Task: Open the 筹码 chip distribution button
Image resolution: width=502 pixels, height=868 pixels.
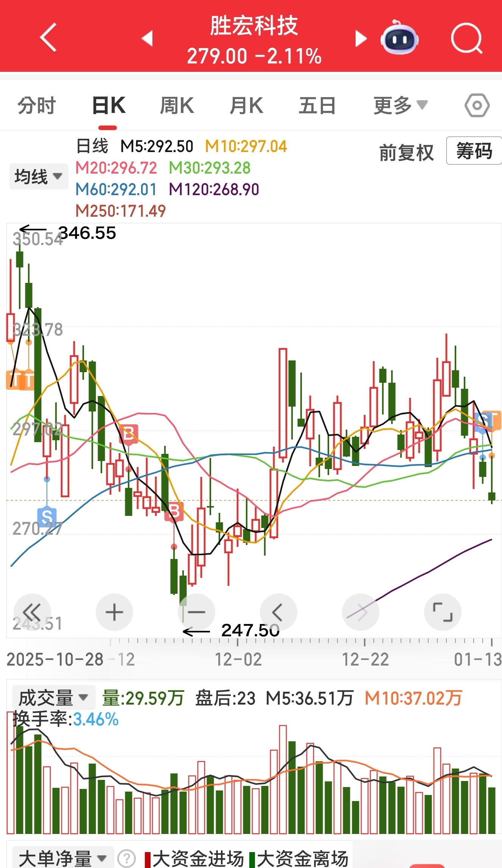Action: click(x=474, y=151)
